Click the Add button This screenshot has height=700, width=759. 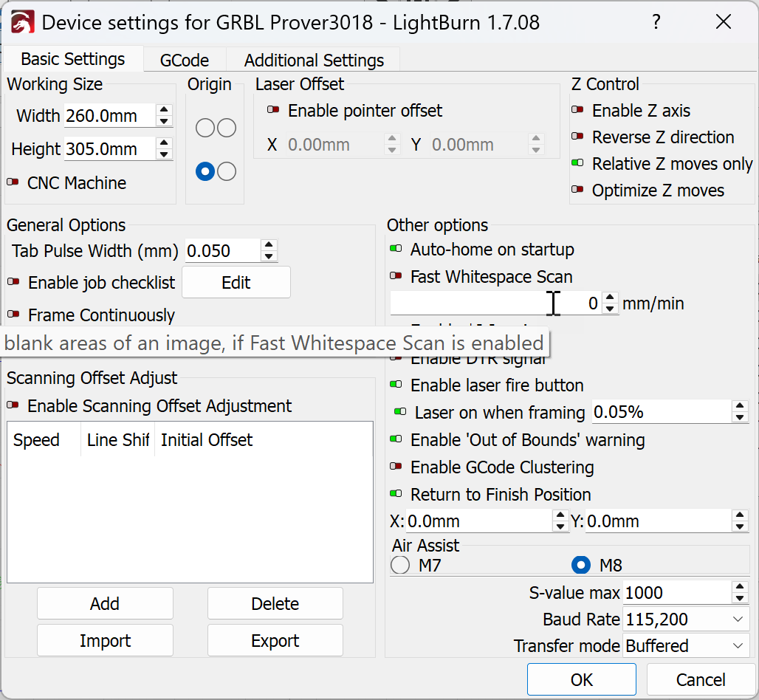coord(105,604)
